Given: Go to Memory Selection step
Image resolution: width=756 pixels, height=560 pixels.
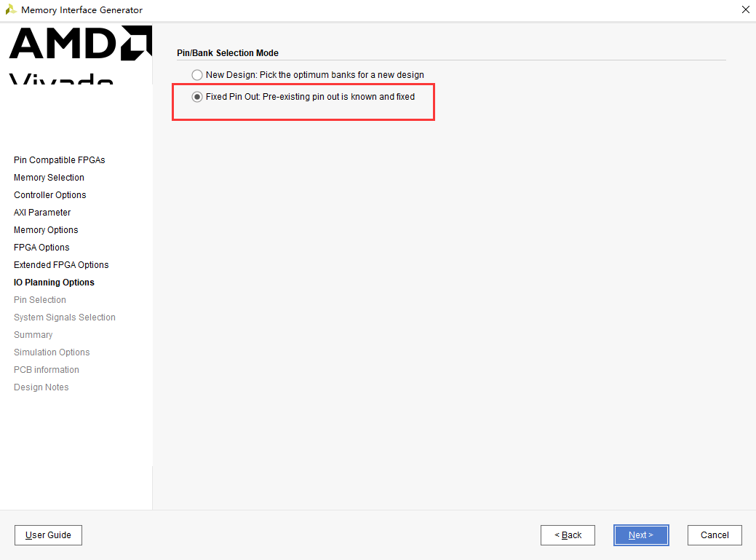Looking at the screenshot, I should coord(49,178).
